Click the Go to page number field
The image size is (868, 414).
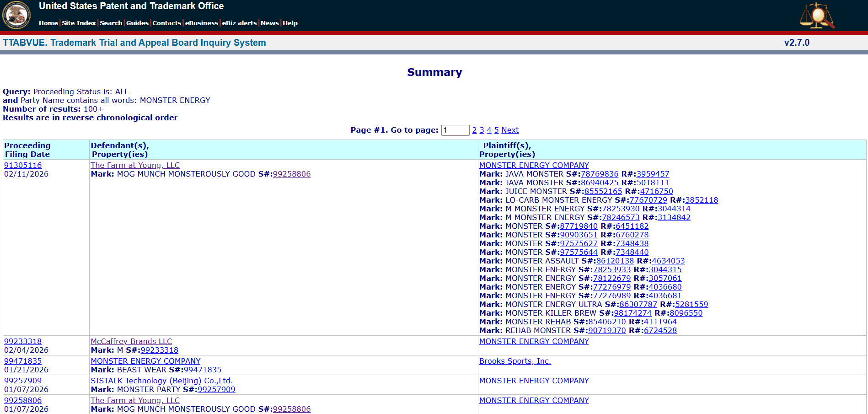point(455,130)
